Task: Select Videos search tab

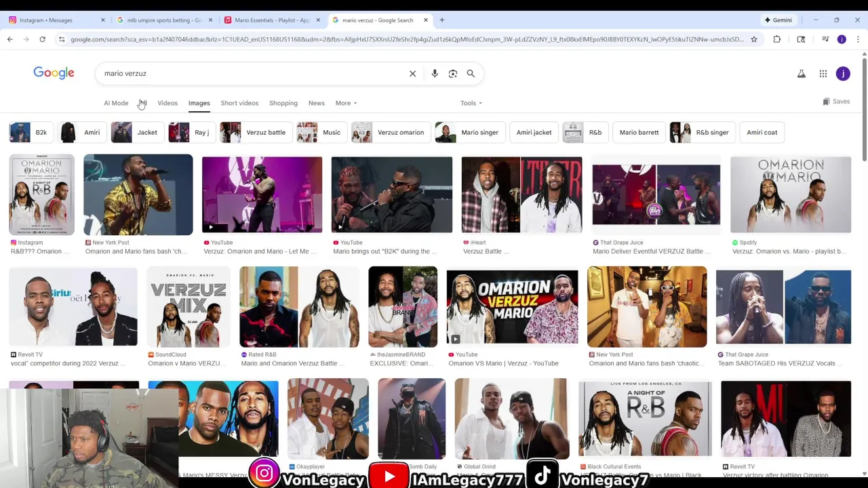Action: tap(167, 103)
